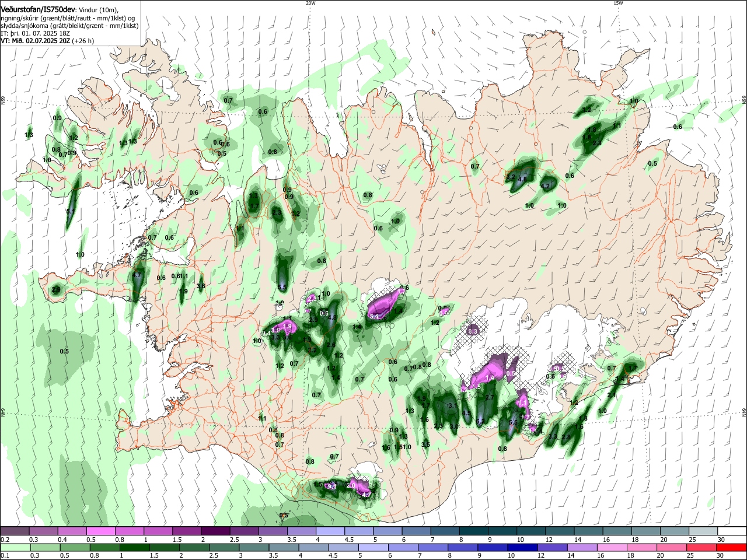747x560 pixels.
Task: Select the 2.7 rainfall value label
Action: click(x=490, y=397)
